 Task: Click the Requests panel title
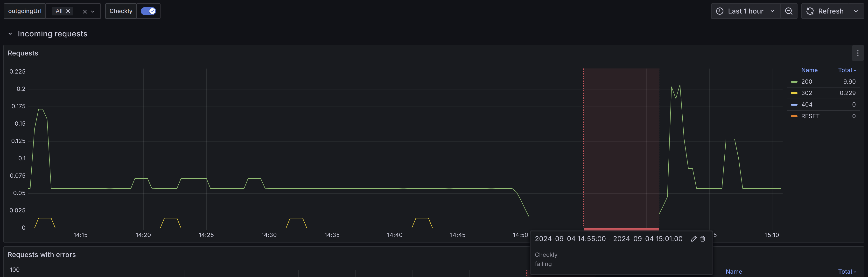pos(23,53)
